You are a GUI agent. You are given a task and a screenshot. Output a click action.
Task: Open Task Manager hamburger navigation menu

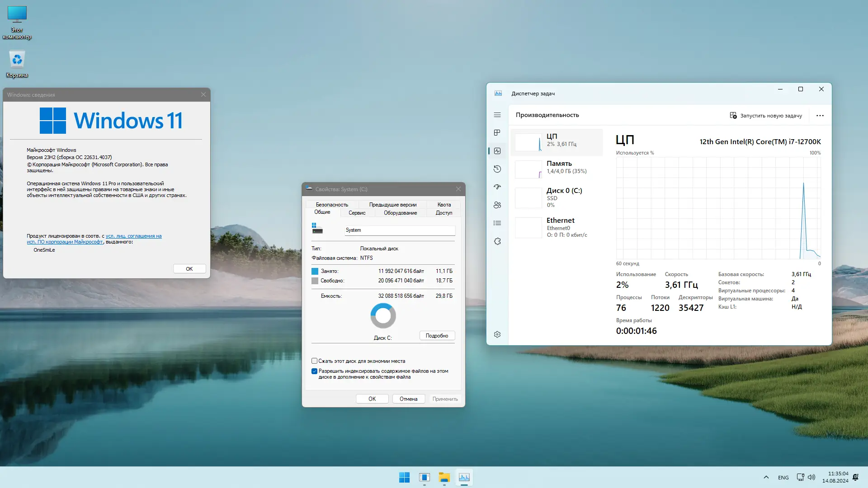tap(497, 115)
